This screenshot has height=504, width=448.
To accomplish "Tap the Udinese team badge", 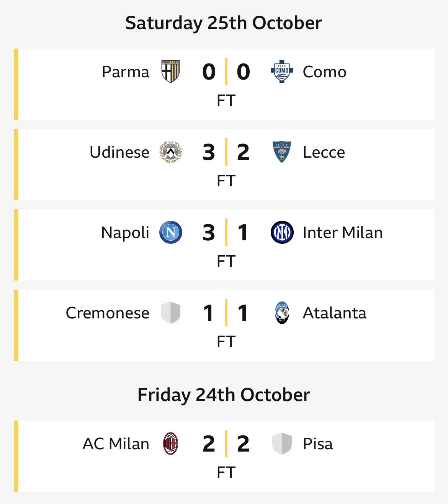I will click(170, 152).
